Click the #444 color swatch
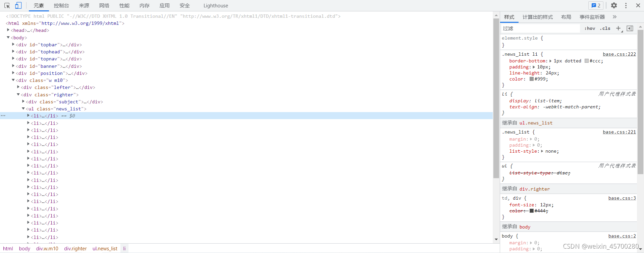This screenshot has height=253, width=644. [532, 211]
